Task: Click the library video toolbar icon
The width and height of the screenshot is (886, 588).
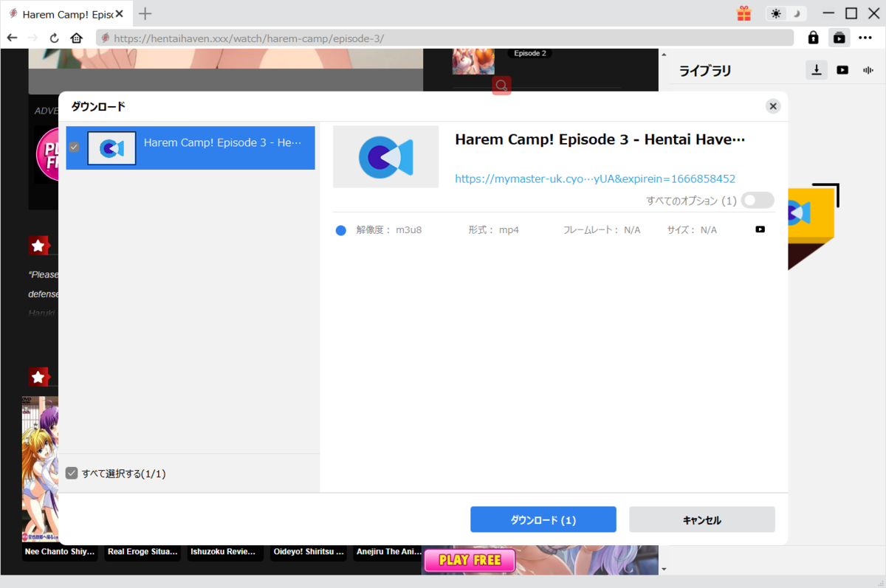Action: [x=839, y=38]
